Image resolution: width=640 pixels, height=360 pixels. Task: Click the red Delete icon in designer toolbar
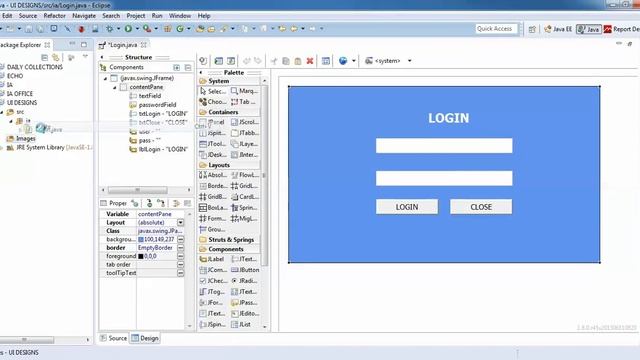coord(310,61)
